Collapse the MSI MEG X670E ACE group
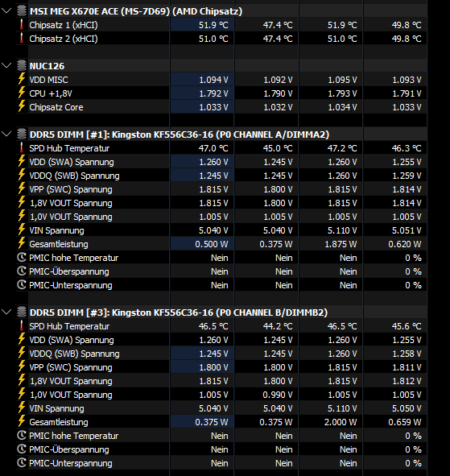Image resolution: width=450 pixels, height=476 pixels. (x=6, y=11)
